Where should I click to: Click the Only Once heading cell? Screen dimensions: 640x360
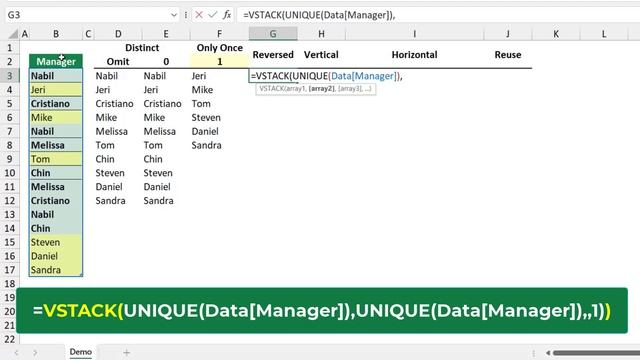(x=220, y=48)
